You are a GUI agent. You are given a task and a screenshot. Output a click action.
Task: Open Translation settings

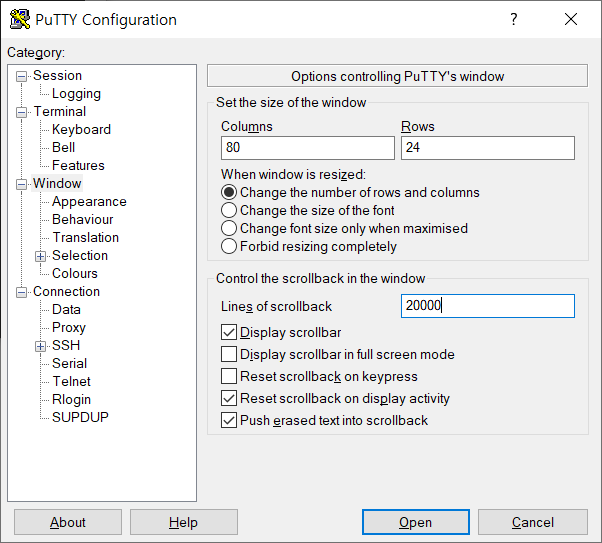(x=86, y=237)
